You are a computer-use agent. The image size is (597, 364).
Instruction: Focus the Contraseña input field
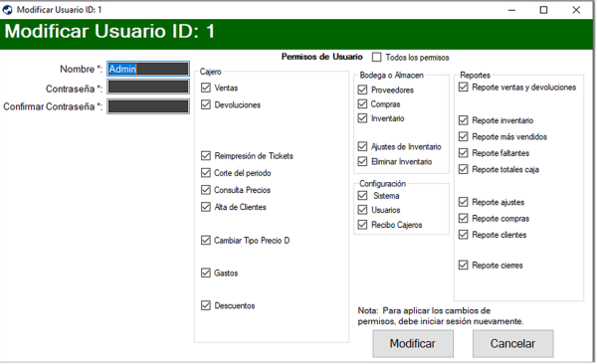[x=148, y=87]
